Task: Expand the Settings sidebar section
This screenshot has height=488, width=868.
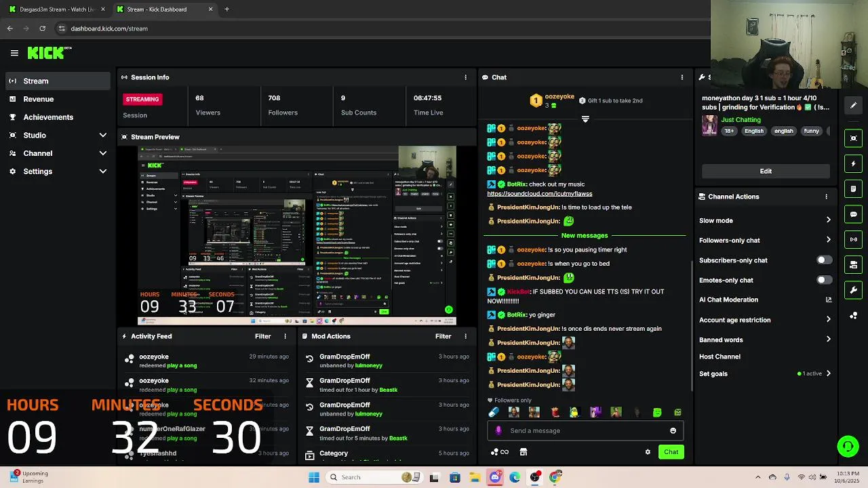Action: [x=103, y=171]
